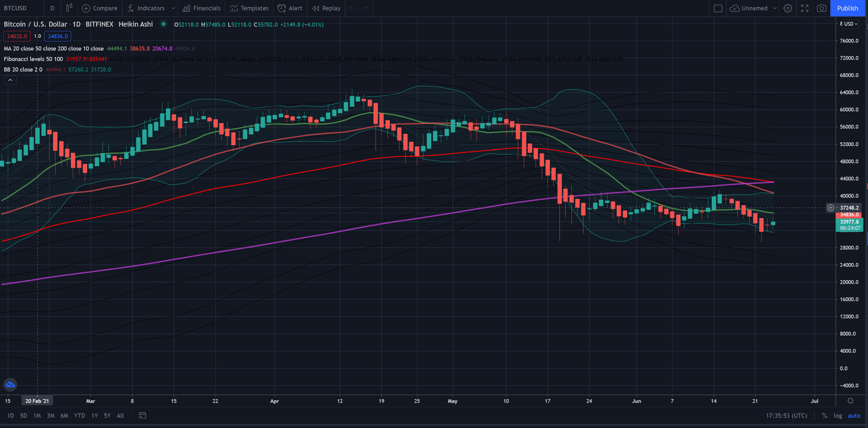
Task: Click the BTCUSD symbol search field
Action: point(15,8)
